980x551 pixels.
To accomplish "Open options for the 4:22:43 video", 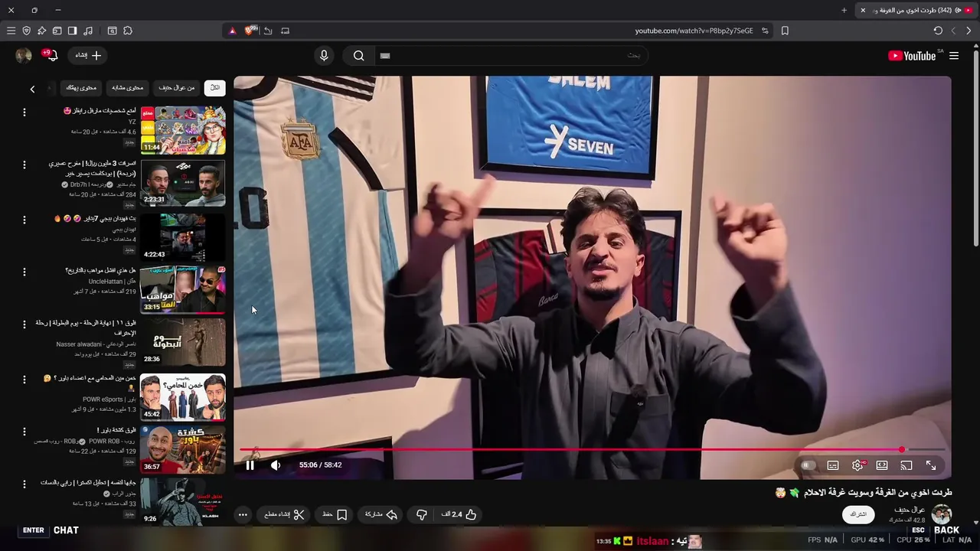I will pyautogui.click(x=24, y=220).
